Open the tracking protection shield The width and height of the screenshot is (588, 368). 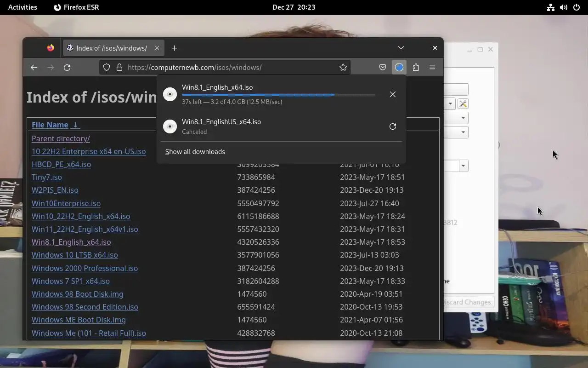tap(107, 67)
